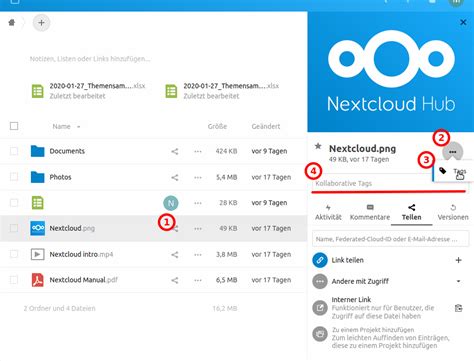Open Nextcloud.png row actions menu
The image size is (474, 361).
(198, 228)
